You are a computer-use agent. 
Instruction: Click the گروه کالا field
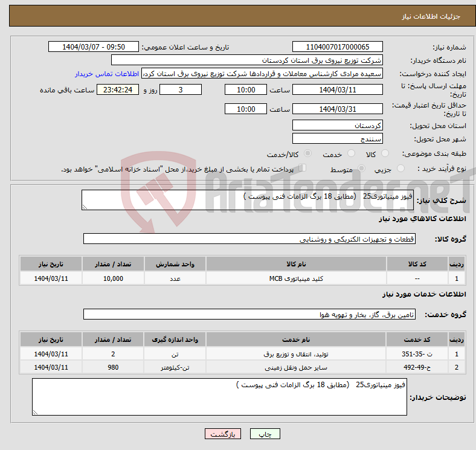click(249, 239)
